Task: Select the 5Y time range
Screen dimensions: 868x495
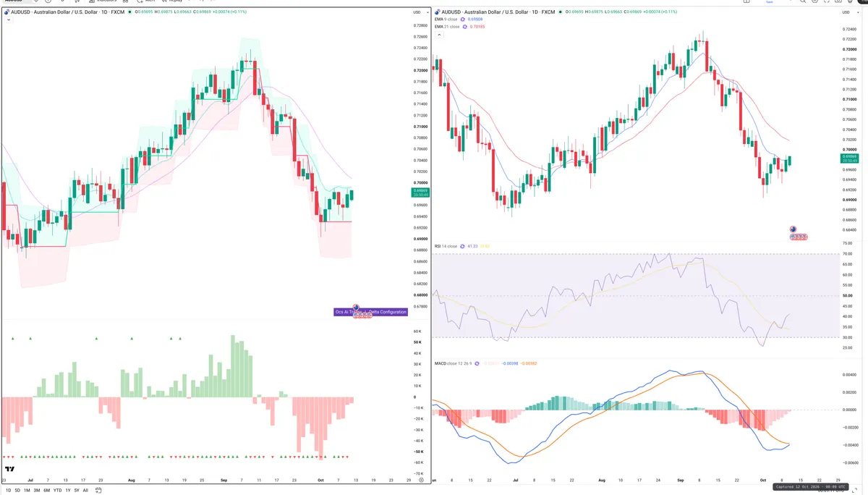Action: [77, 490]
